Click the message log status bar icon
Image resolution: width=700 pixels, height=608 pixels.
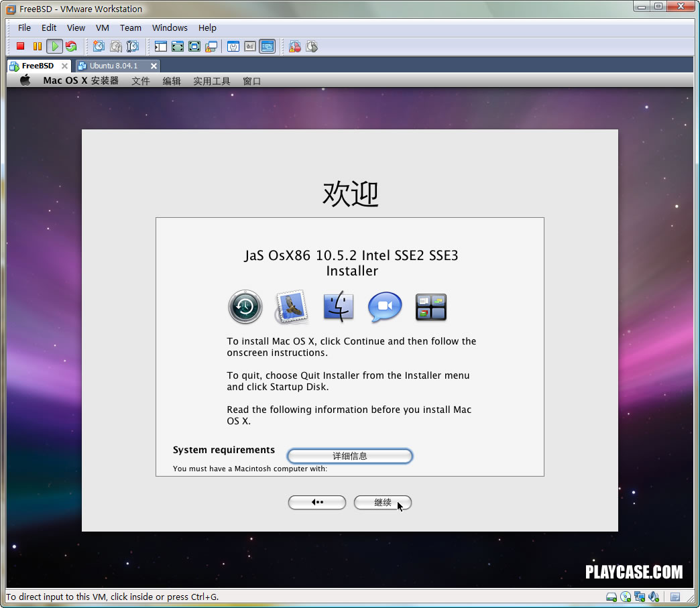coord(675,597)
